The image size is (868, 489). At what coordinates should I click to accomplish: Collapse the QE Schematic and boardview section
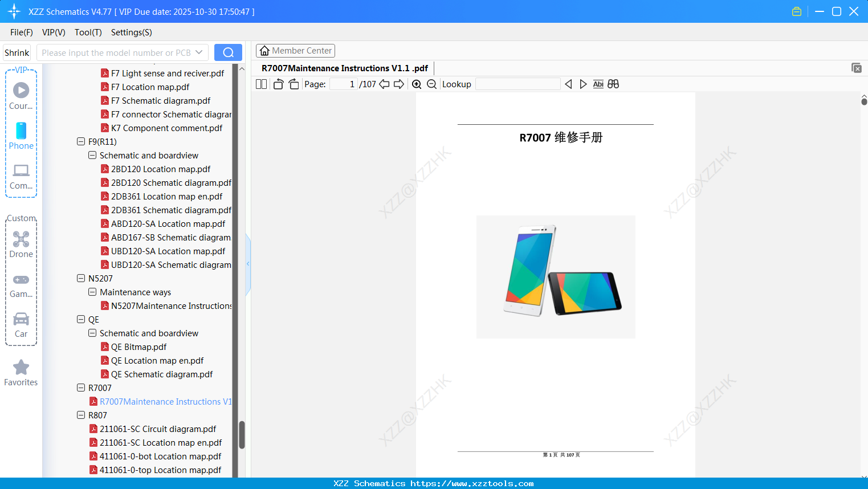point(92,333)
